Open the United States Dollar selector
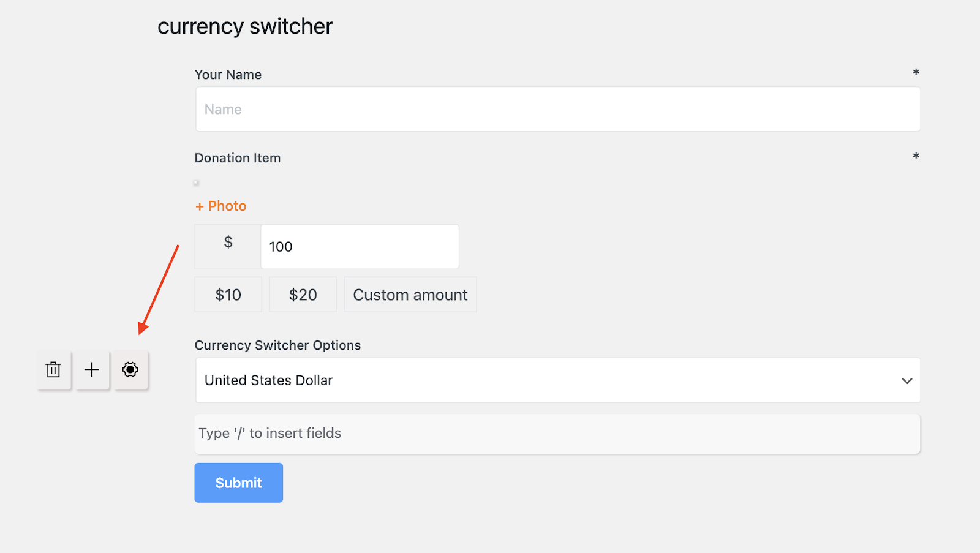 point(557,380)
